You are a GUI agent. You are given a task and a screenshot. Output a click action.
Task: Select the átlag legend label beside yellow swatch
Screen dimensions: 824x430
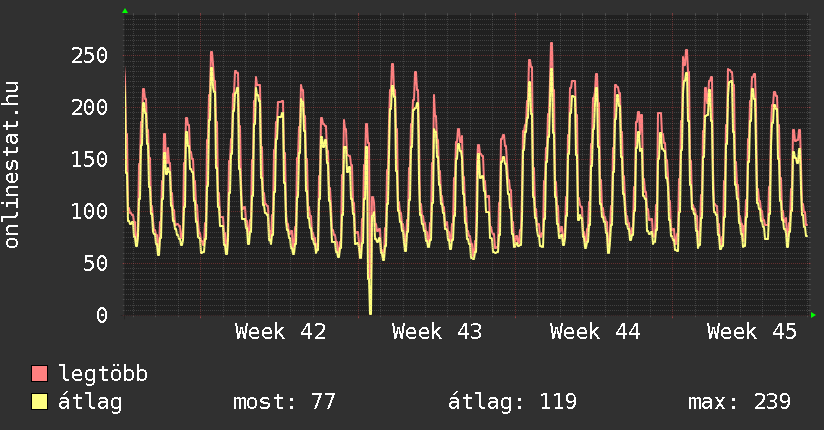(91, 402)
